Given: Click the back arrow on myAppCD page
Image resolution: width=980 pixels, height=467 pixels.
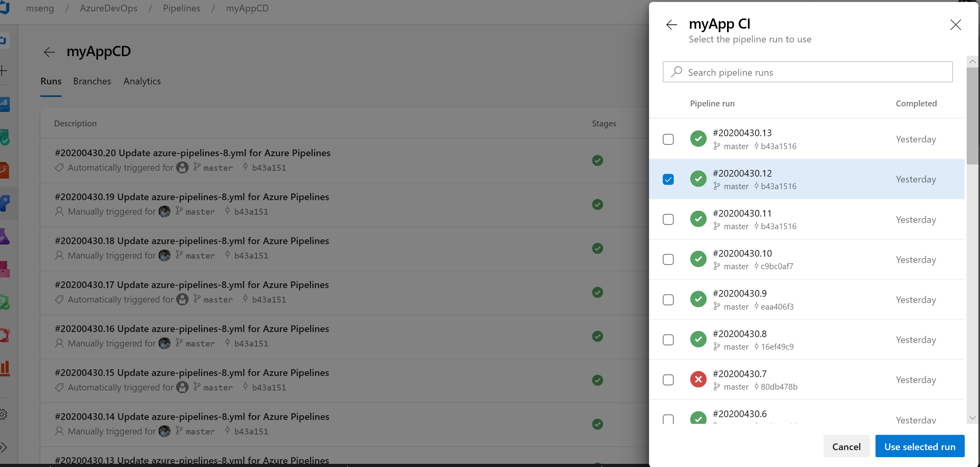Looking at the screenshot, I should (49, 51).
